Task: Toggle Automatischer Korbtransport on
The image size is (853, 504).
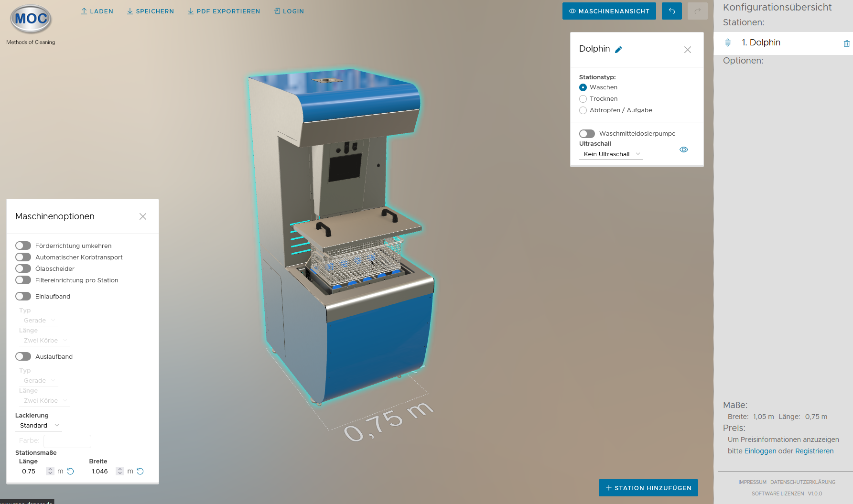Action: click(x=23, y=257)
